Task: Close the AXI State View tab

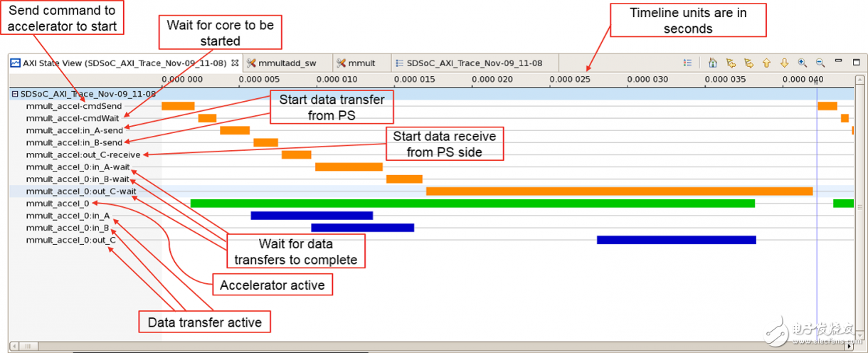Action: click(235, 63)
